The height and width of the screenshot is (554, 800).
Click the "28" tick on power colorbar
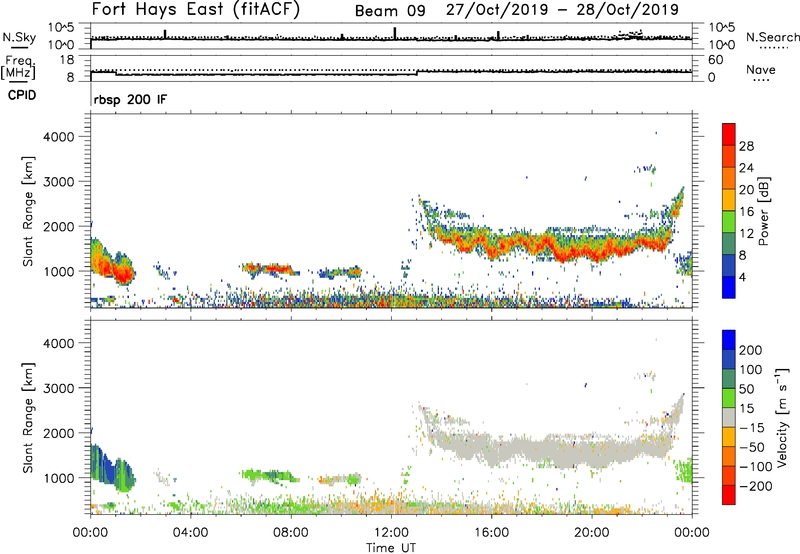(x=746, y=146)
